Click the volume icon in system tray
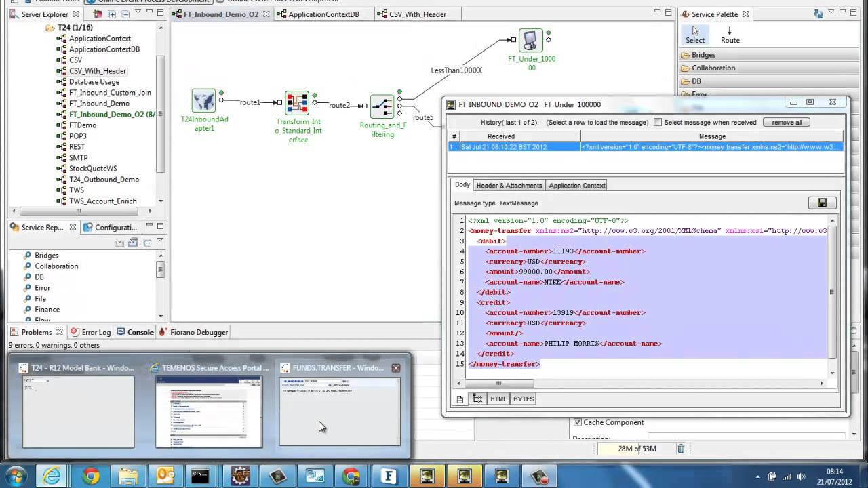 click(x=800, y=476)
